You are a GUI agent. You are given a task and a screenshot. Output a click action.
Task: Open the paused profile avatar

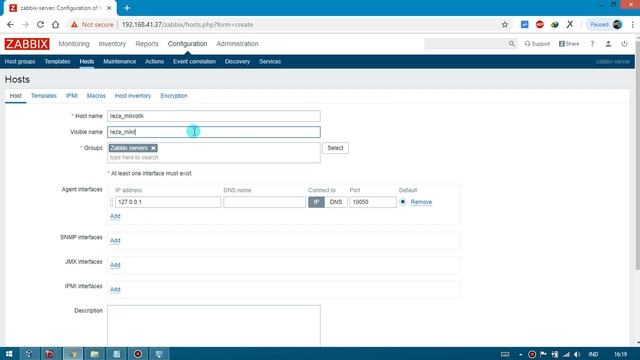pyautogui.click(x=617, y=24)
